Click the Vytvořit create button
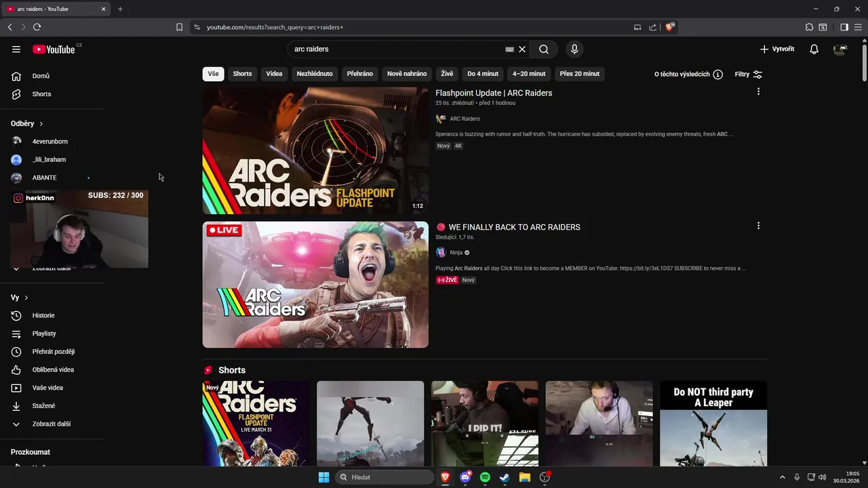Viewport: 868px width, 488px height. pyautogui.click(x=777, y=49)
